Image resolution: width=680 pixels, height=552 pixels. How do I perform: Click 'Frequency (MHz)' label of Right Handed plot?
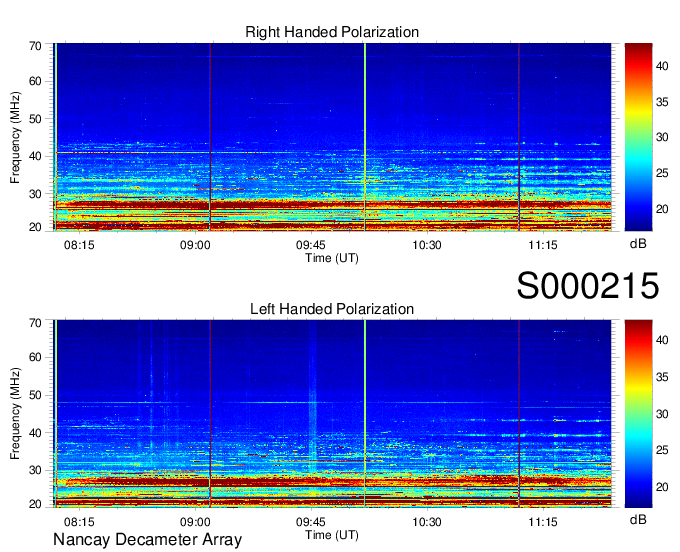[15, 137]
